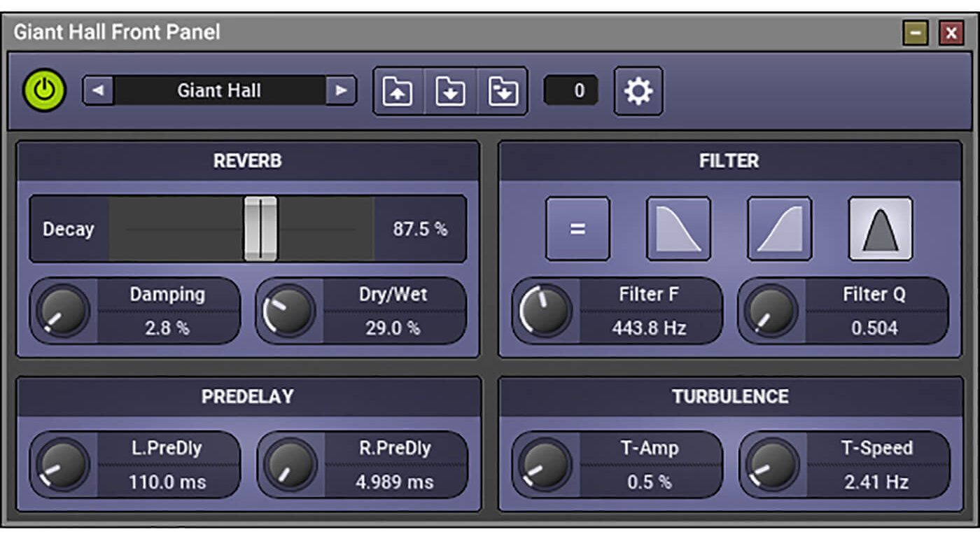980x539 pixels.
Task: Click the save preset as icon
Action: [x=503, y=92]
